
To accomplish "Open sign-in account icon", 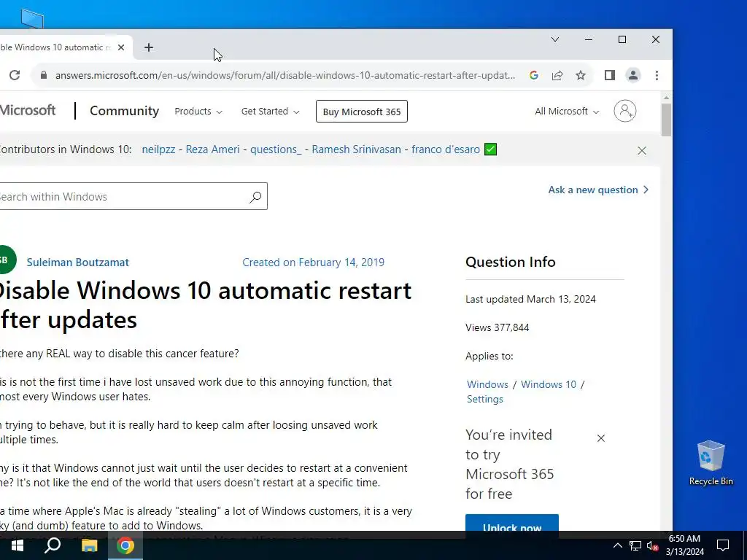I will click(x=624, y=111).
